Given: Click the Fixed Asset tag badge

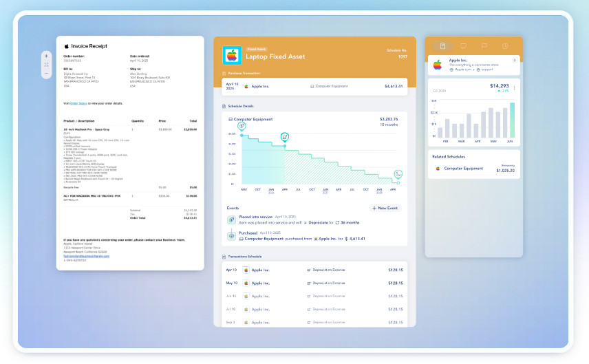Looking at the screenshot, I should 256,50.
